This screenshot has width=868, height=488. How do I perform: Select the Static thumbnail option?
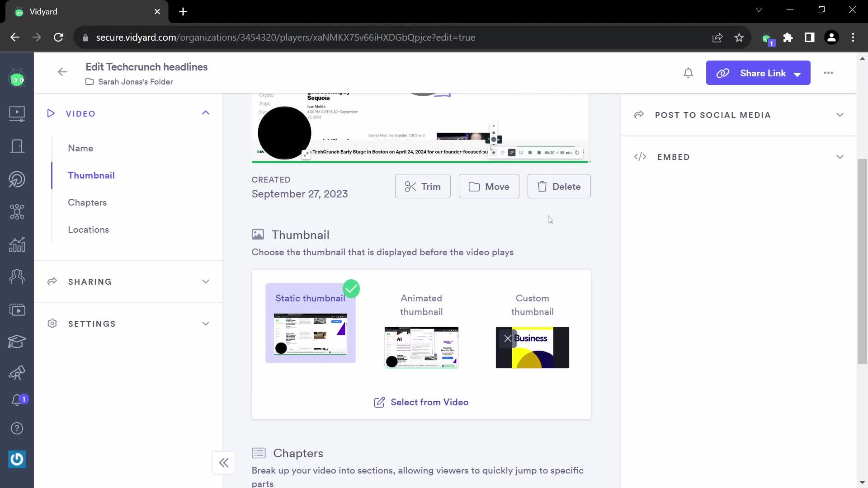point(311,323)
